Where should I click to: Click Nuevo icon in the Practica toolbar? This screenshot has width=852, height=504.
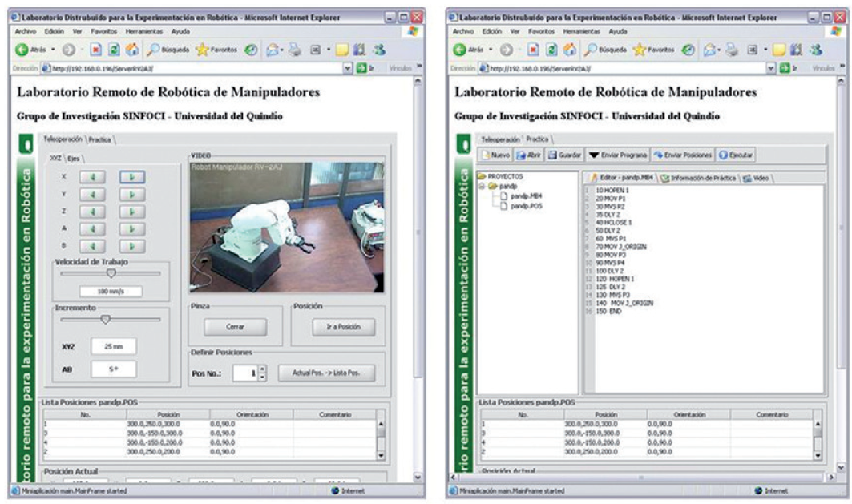pyautogui.click(x=495, y=155)
